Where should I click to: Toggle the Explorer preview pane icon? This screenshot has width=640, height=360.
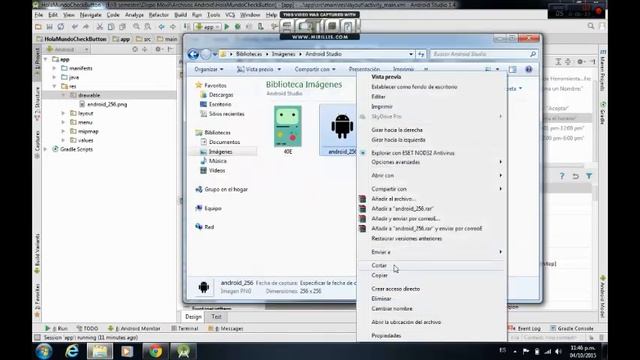[513, 69]
